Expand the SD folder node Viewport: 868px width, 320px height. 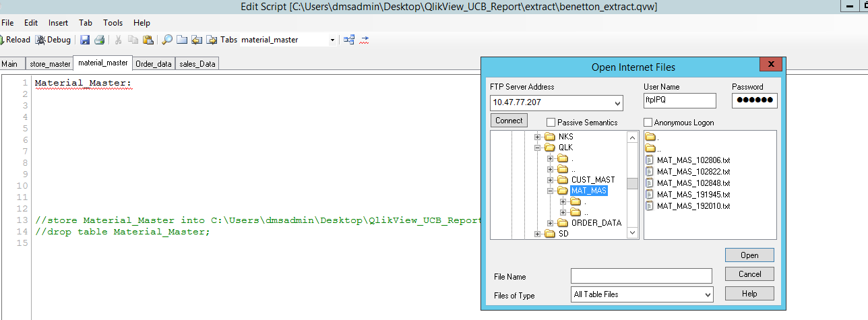pyautogui.click(x=538, y=234)
